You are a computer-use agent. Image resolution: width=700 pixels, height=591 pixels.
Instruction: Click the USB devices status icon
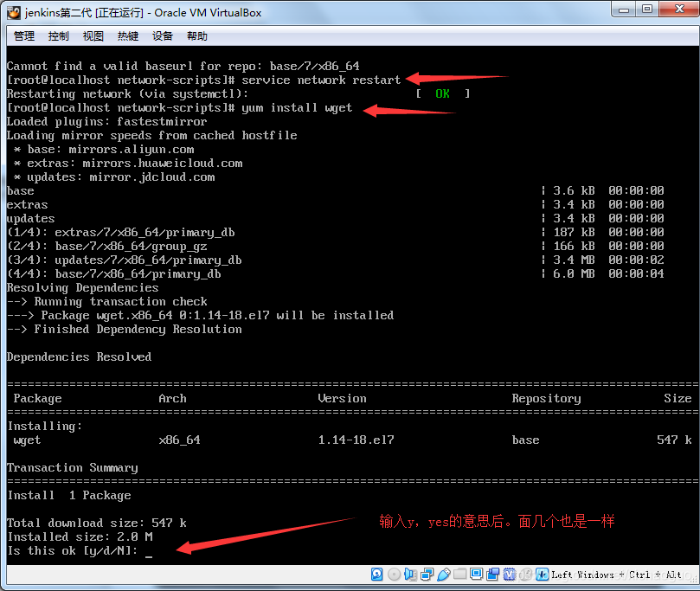[x=443, y=574]
